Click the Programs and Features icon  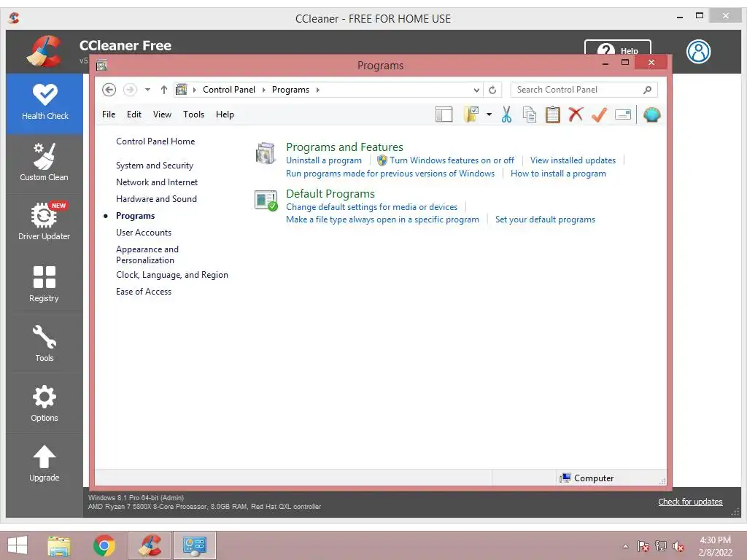pyautogui.click(x=266, y=153)
